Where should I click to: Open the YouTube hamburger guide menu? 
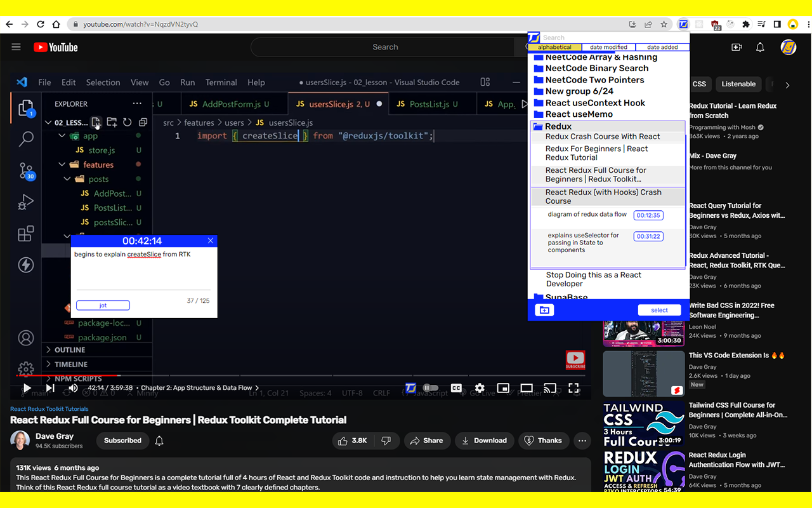click(16, 47)
